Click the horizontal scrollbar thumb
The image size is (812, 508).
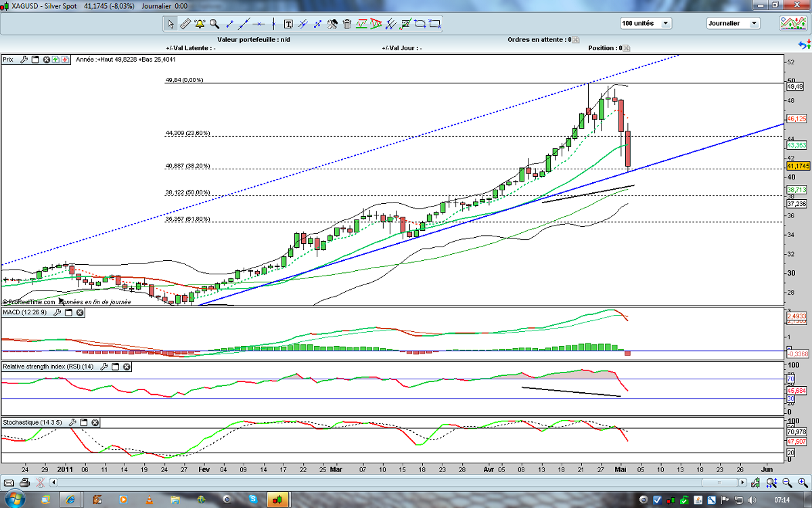click(720, 482)
